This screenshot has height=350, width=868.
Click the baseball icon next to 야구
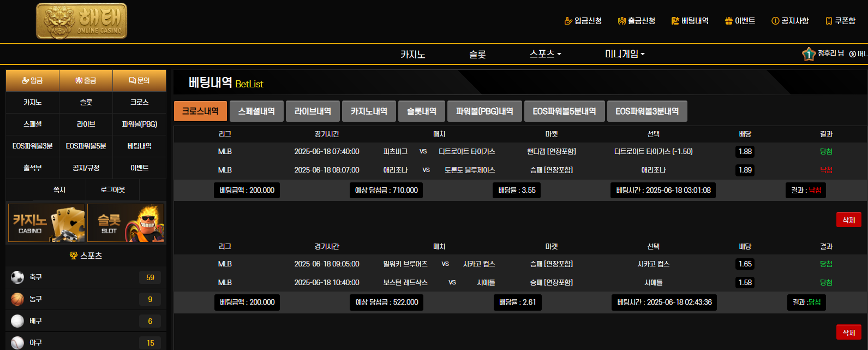17,342
